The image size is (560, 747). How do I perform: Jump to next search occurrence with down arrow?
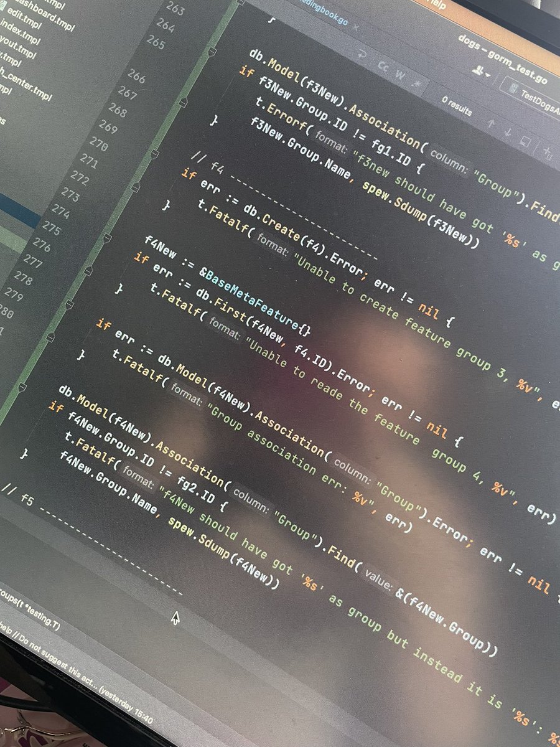[508, 133]
